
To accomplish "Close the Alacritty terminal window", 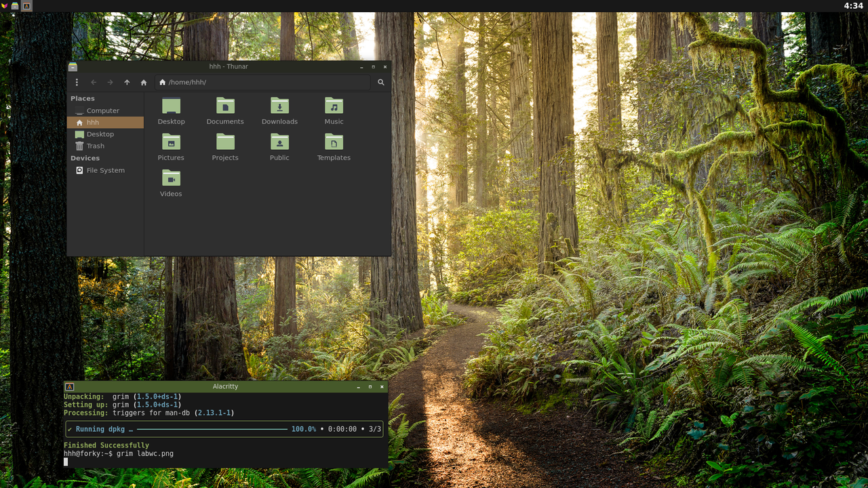I will tap(382, 386).
